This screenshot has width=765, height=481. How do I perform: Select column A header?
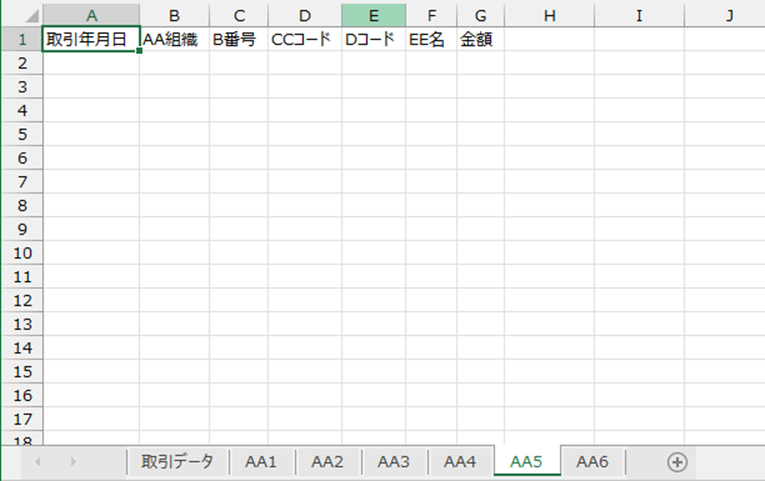[x=91, y=16]
